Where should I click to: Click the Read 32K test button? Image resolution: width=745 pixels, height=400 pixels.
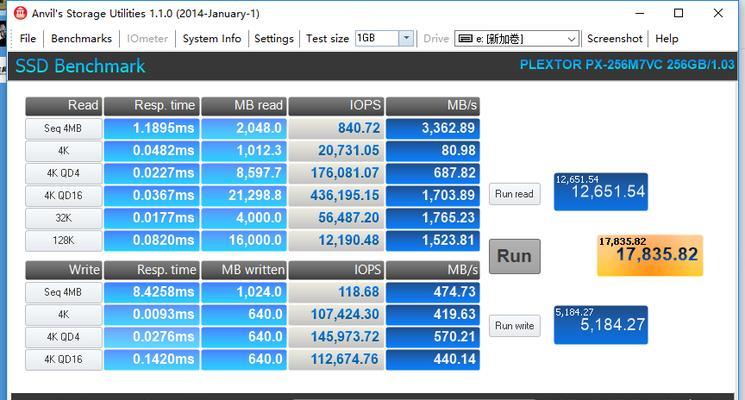click(x=64, y=218)
